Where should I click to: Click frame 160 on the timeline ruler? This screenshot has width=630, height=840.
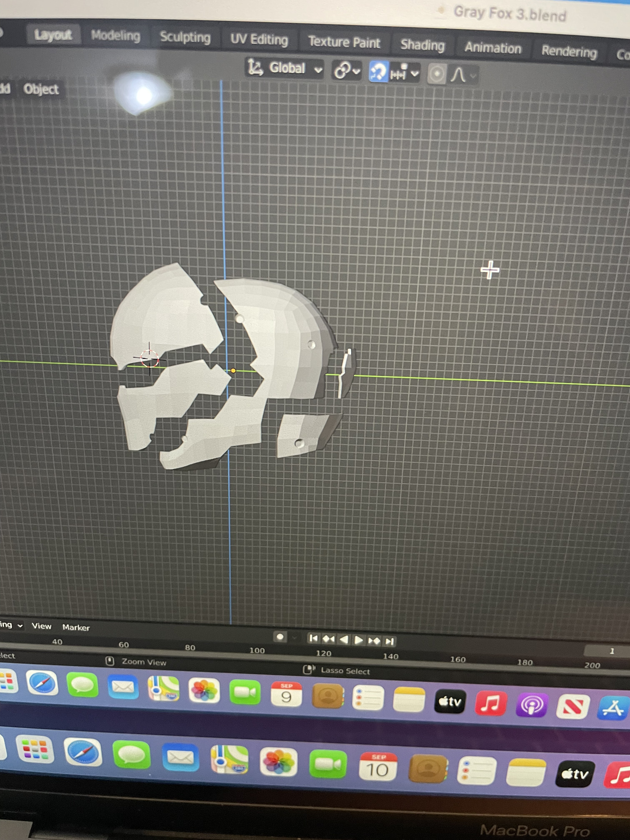[x=458, y=659]
